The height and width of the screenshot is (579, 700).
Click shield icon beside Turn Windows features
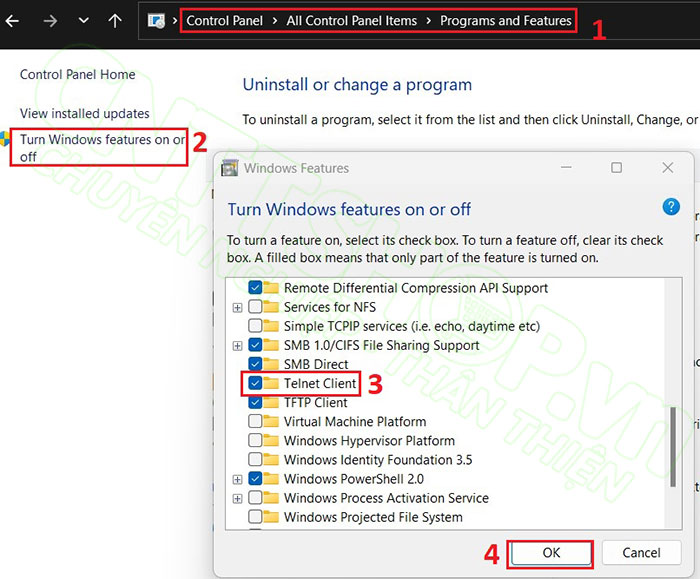point(8,140)
